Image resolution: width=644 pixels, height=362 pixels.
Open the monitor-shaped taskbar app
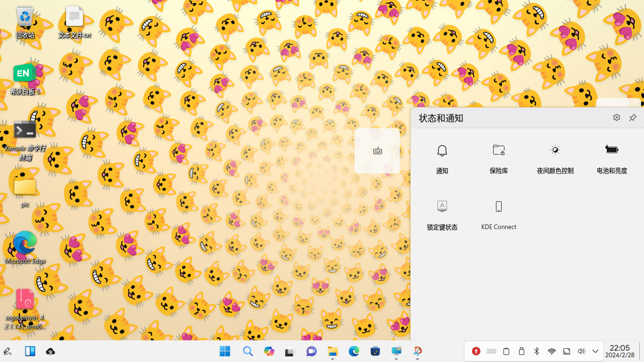pyautogui.click(x=396, y=351)
